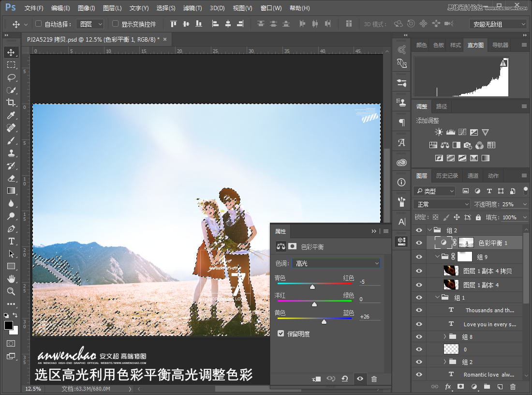Click the foreground color swatch
Viewport: 532px width, 395px height.
point(9,325)
